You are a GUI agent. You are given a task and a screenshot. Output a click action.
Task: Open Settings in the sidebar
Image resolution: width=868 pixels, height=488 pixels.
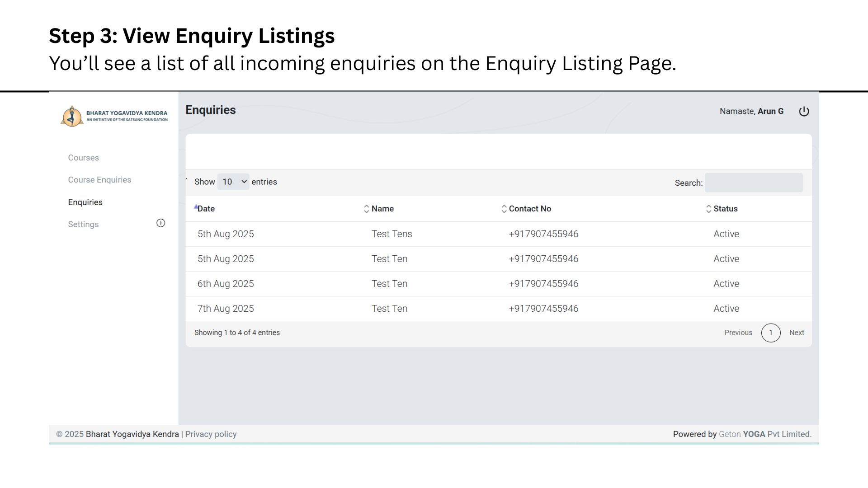click(x=83, y=225)
